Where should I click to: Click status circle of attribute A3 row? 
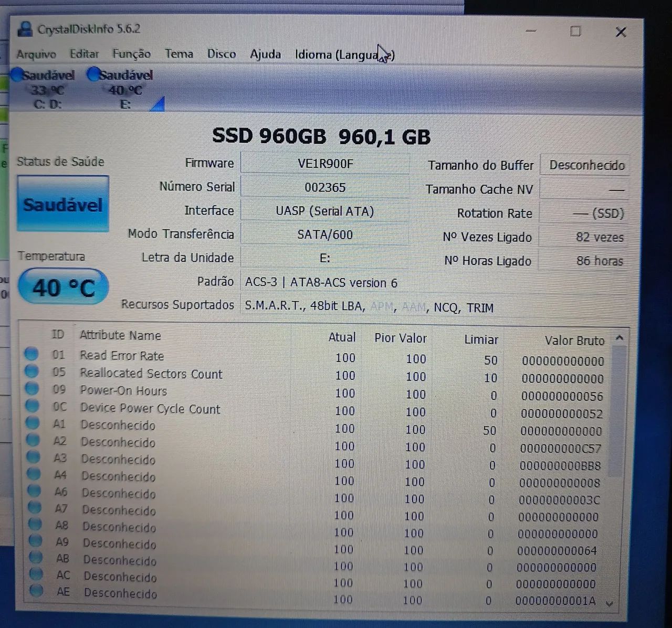(x=34, y=457)
